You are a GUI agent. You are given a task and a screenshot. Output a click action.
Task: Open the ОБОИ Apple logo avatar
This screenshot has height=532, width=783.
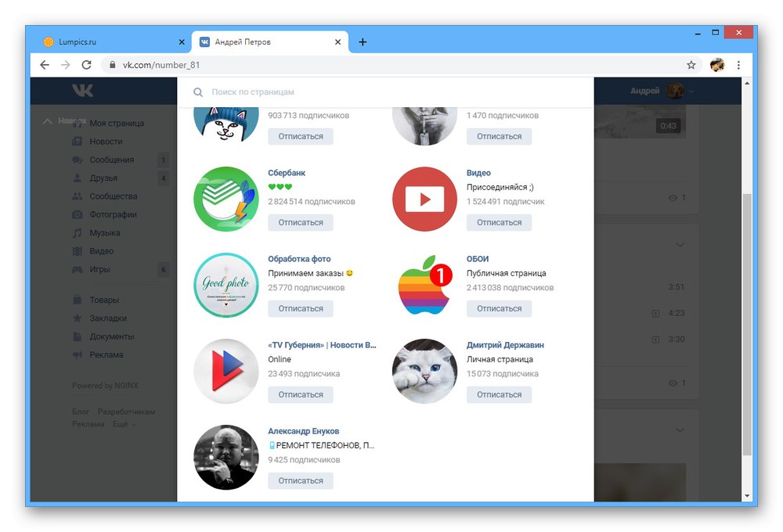424,285
